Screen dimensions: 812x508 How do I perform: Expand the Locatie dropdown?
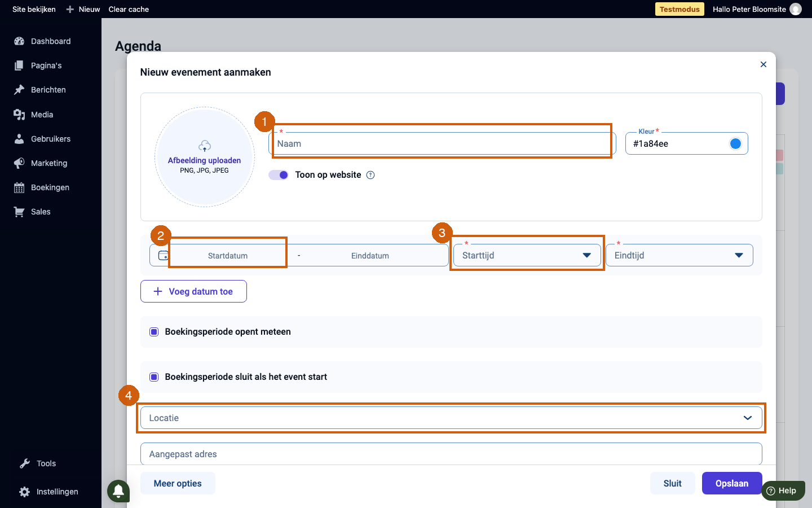tap(451, 418)
